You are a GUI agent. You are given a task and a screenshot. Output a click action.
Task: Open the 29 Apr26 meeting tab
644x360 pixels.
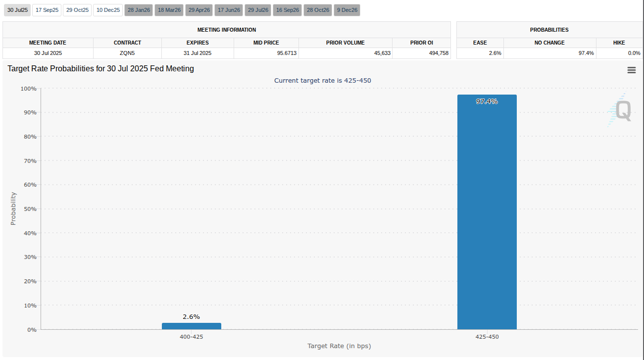tap(199, 10)
